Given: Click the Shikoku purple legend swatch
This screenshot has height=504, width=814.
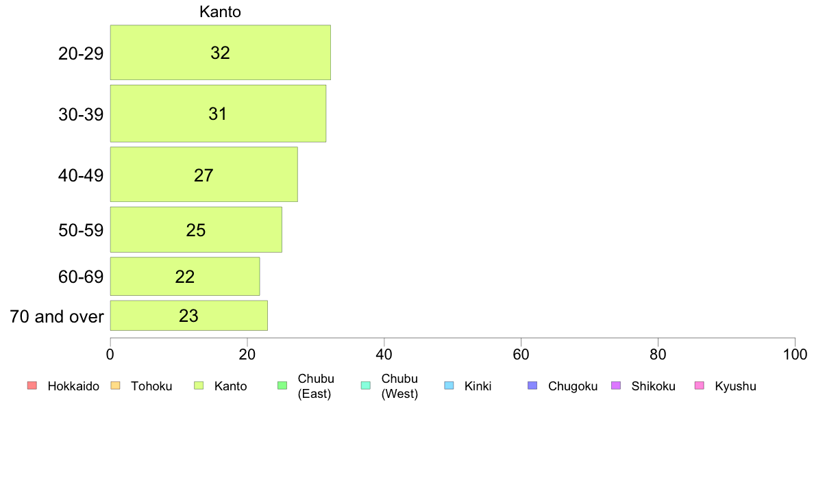Looking at the screenshot, I should [616, 386].
